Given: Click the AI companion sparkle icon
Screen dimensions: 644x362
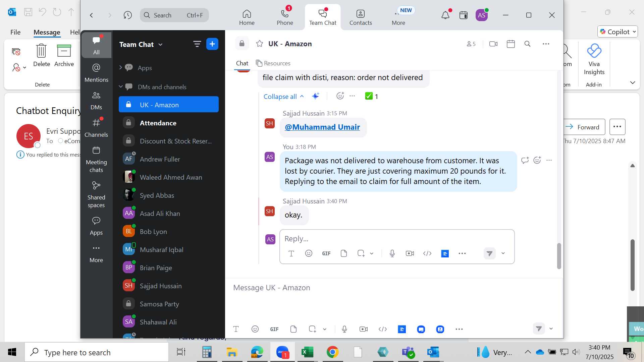Looking at the screenshot, I should tap(315, 96).
